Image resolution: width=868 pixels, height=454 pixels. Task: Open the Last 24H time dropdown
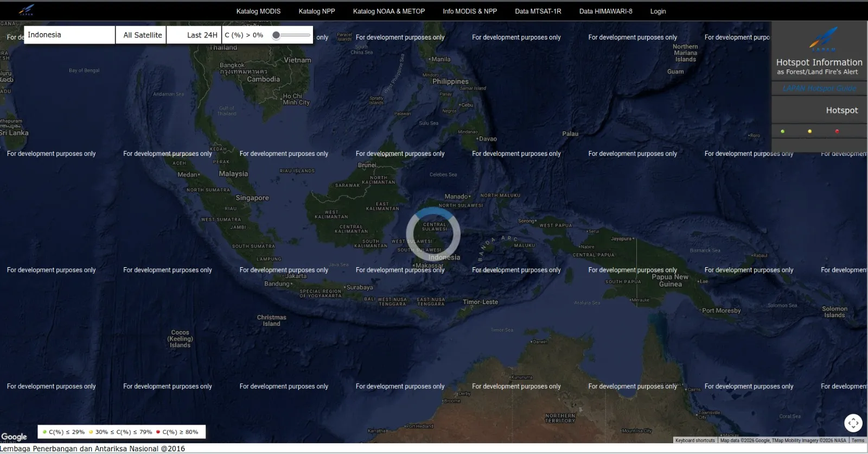pos(194,35)
